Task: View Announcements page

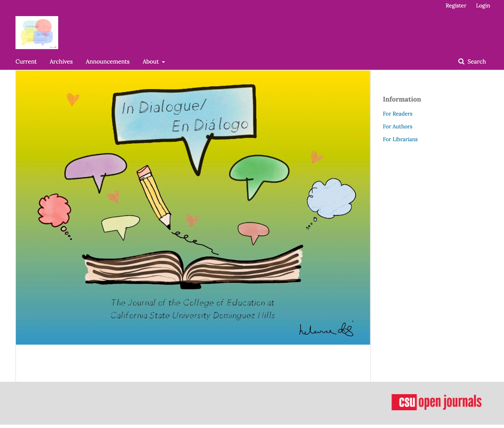Action: point(108,62)
